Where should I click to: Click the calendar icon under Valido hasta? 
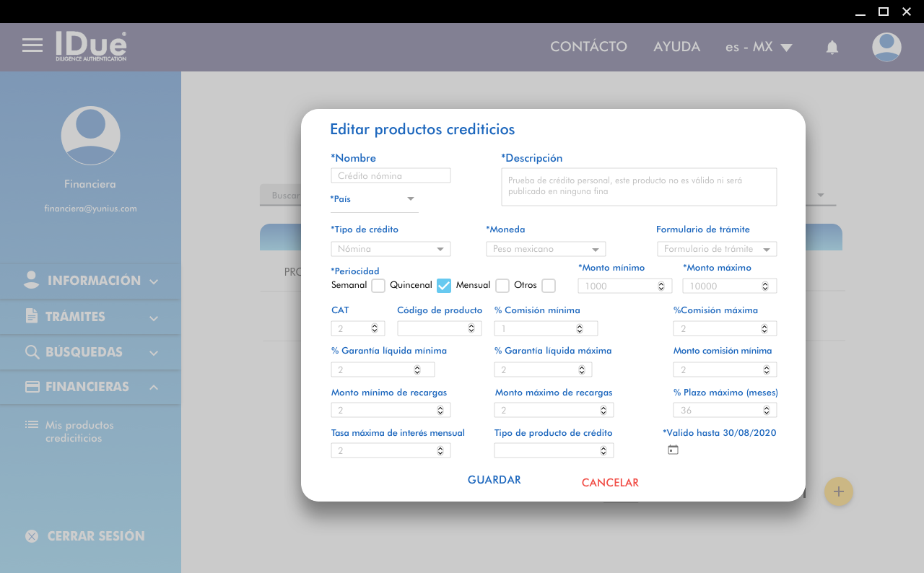click(x=673, y=450)
